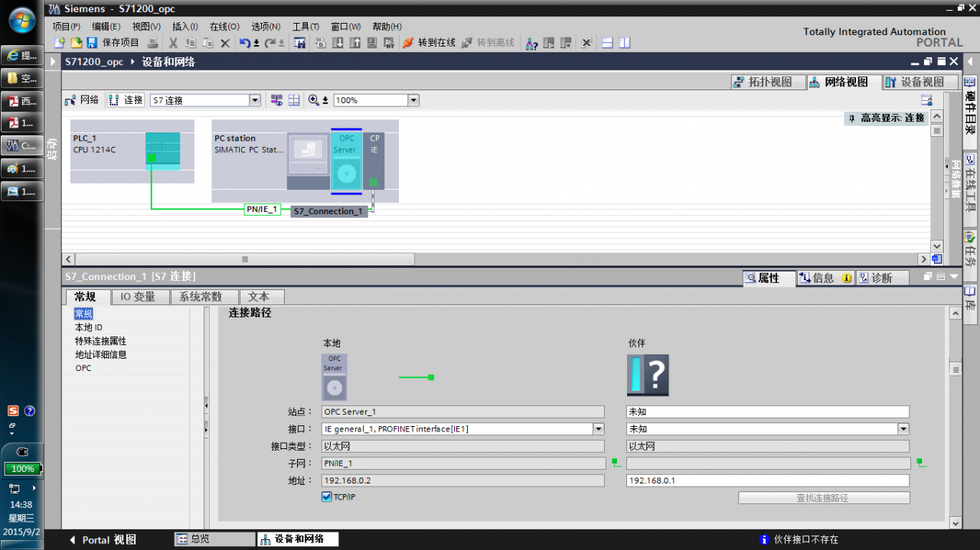Click the redo arrow icon
The width and height of the screenshot is (980, 550).
click(269, 43)
